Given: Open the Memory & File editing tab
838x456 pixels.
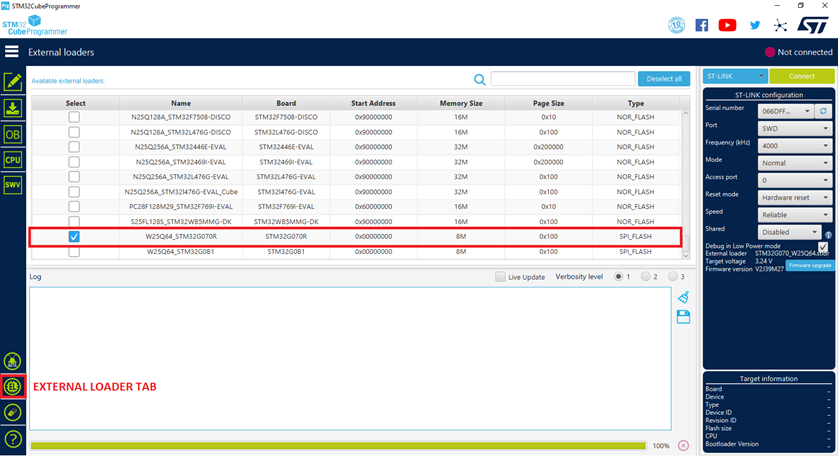Looking at the screenshot, I should [x=13, y=82].
